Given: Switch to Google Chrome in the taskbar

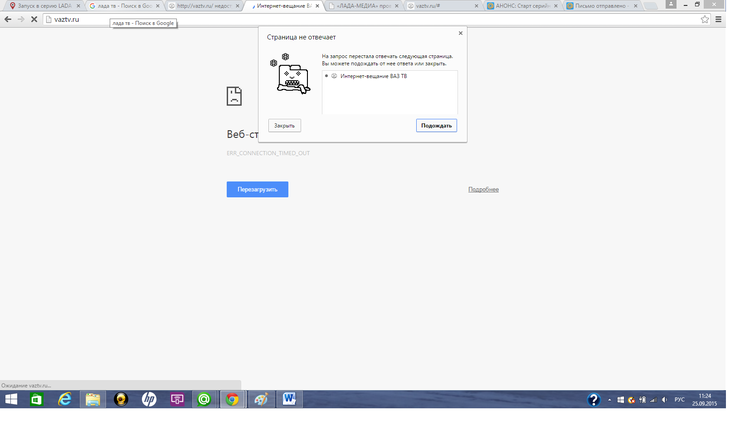Looking at the screenshot, I should click(x=232, y=400).
